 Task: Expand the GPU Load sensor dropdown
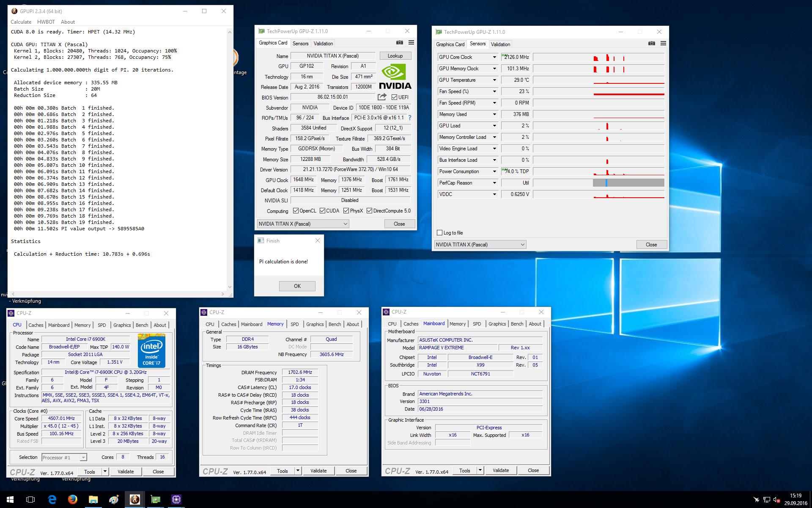(494, 126)
